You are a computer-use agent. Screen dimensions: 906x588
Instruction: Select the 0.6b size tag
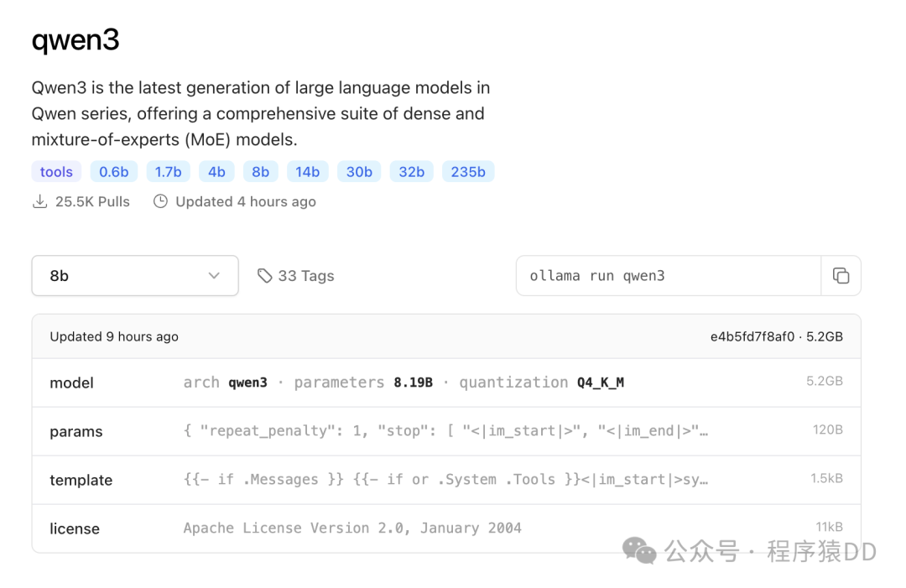point(113,172)
